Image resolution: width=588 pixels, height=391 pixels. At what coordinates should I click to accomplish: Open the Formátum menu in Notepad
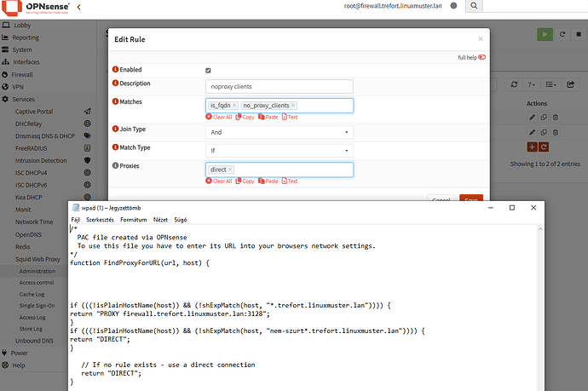[x=134, y=220]
